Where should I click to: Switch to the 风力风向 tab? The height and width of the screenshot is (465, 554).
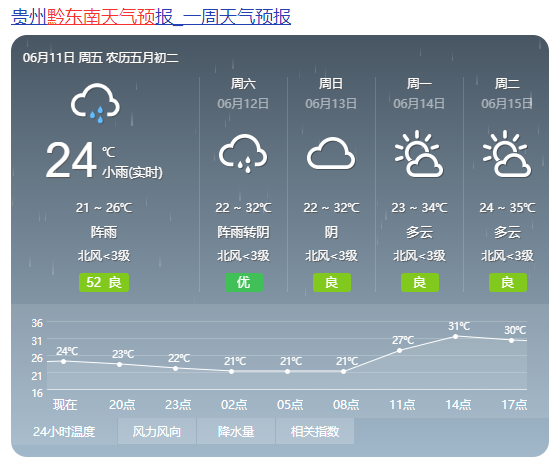[157, 431]
